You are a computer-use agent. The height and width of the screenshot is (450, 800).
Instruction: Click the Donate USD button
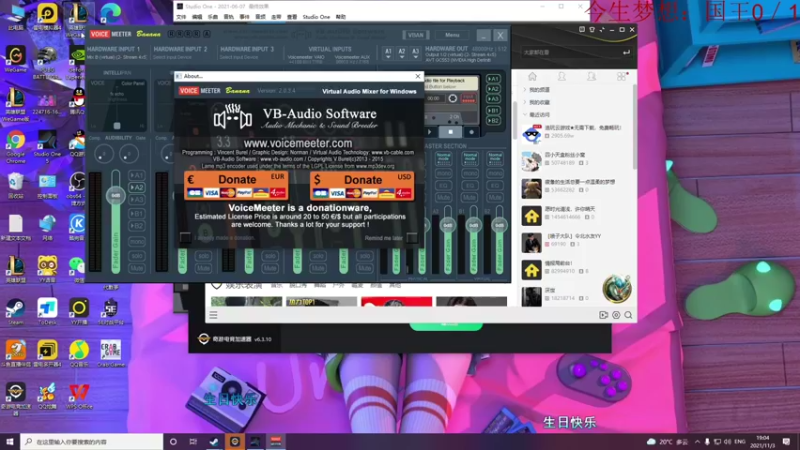pyautogui.click(x=362, y=185)
